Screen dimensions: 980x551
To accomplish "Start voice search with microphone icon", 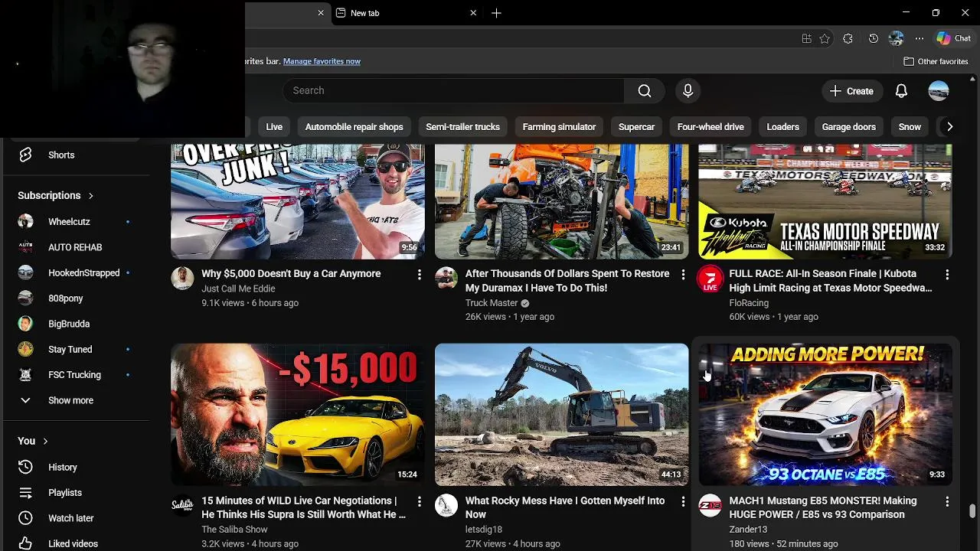I will click(688, 90).
